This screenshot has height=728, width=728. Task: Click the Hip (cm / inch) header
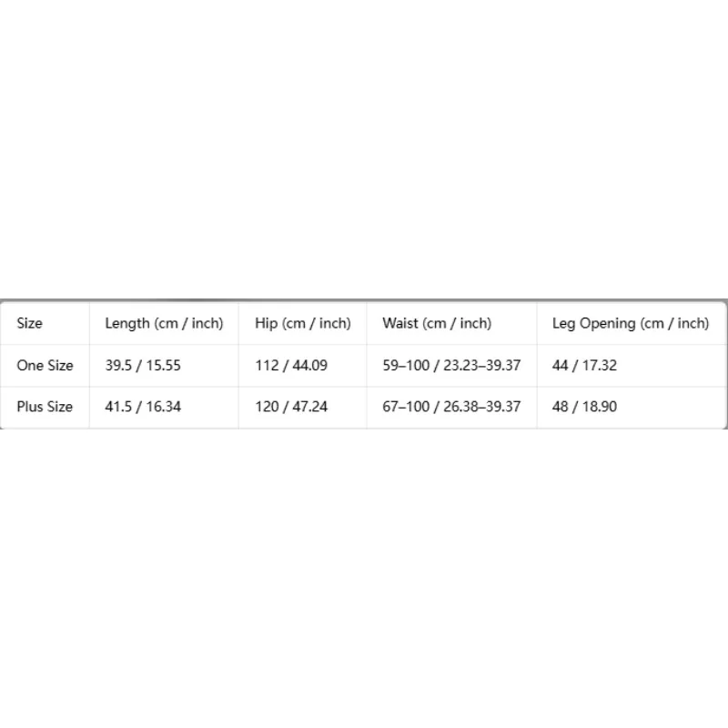(303, 323)
